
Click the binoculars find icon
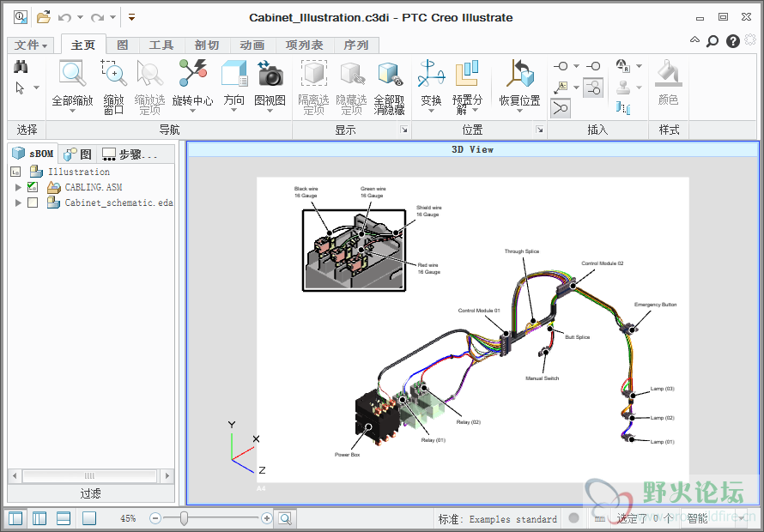point(21,67)
